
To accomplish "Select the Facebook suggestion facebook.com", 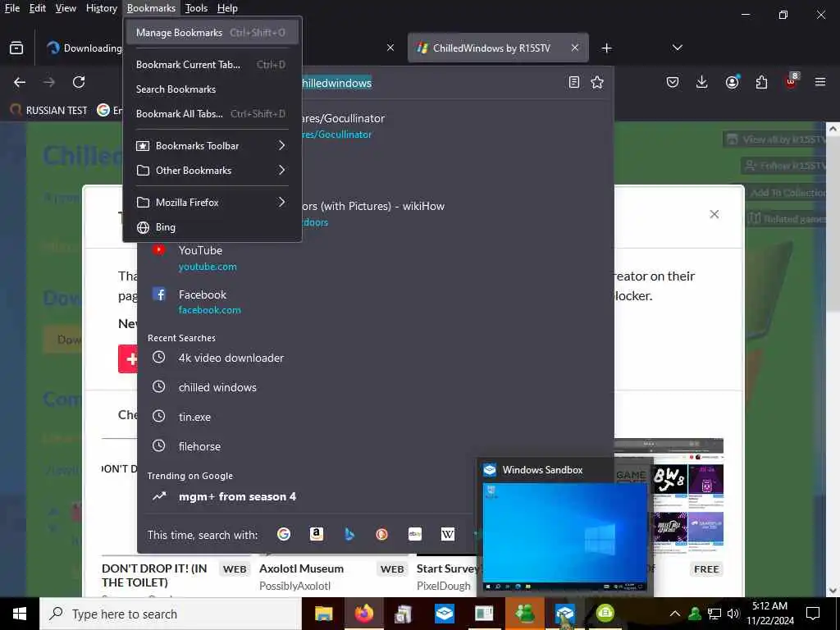I will click(x=375, y=302).
